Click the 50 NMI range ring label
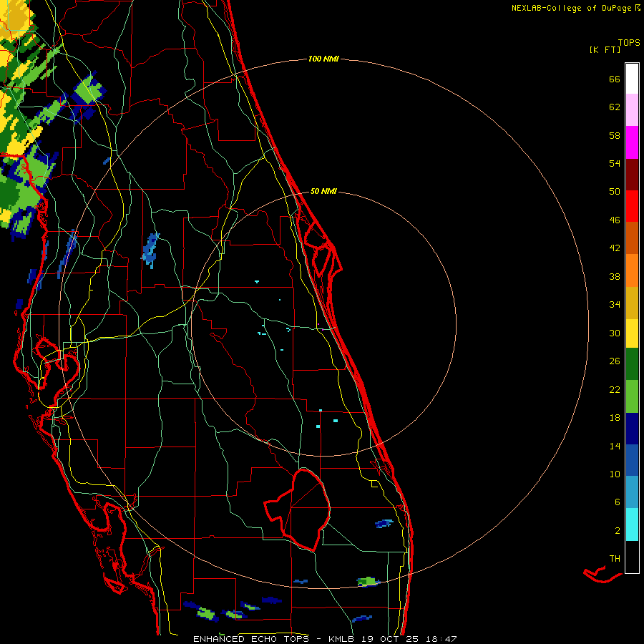Screen dimensions: 644x644 (323, 191)
